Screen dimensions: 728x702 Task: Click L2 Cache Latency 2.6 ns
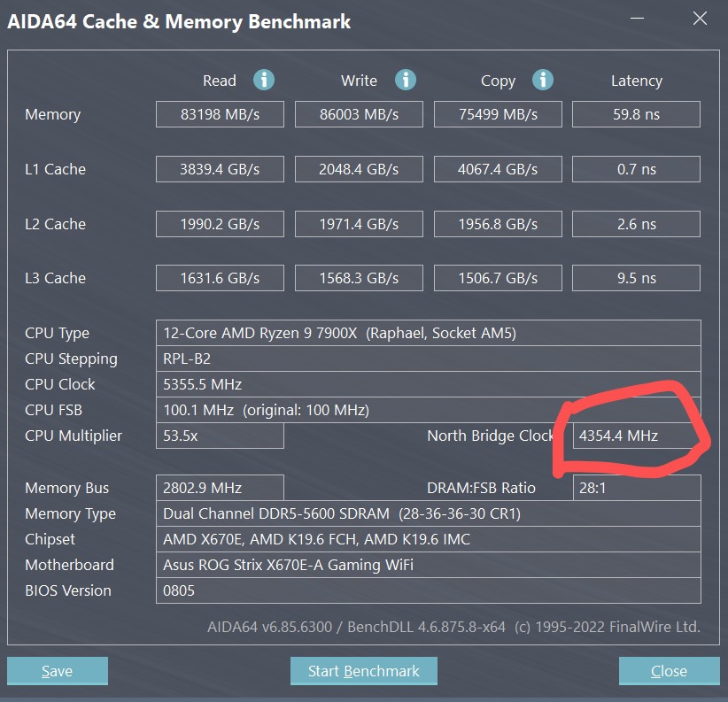coord(636,224)
